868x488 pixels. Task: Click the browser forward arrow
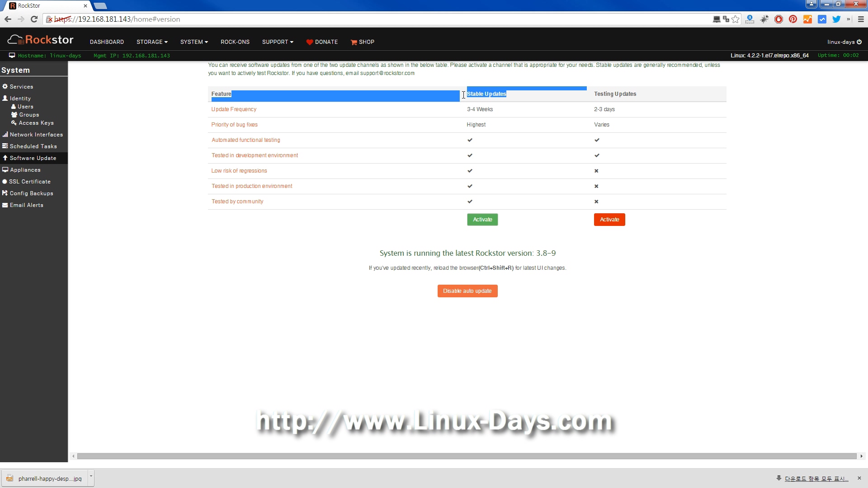pos(21,19)
